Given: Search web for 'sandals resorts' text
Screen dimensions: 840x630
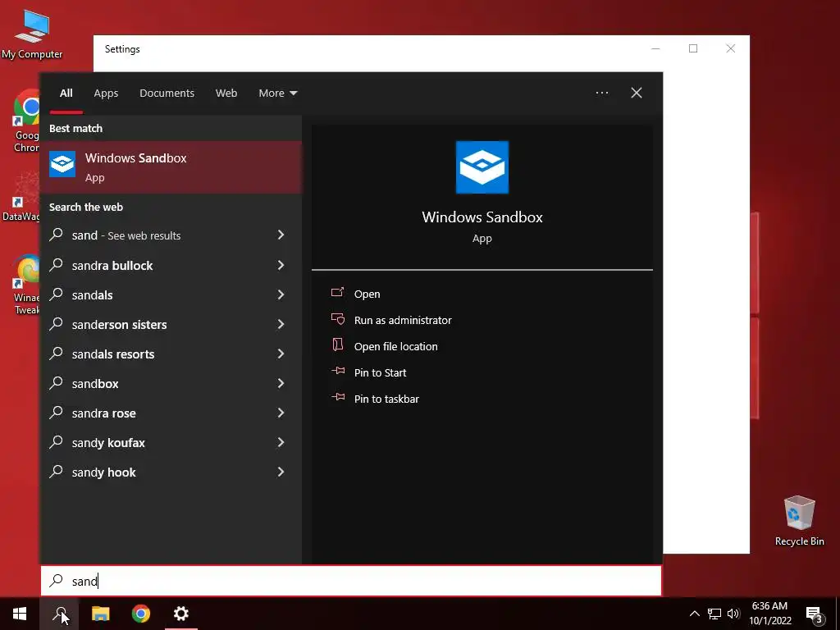Looking at the screenshot, I should [113, 354].
